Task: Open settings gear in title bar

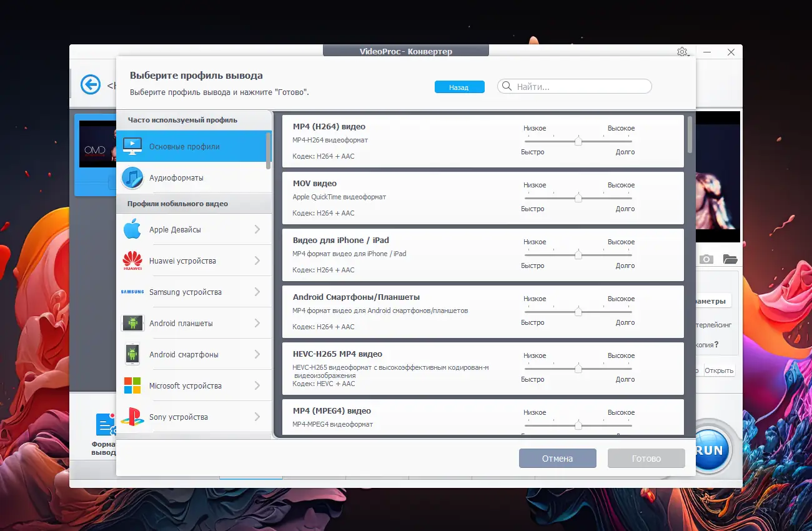Action: click(682, 52)
